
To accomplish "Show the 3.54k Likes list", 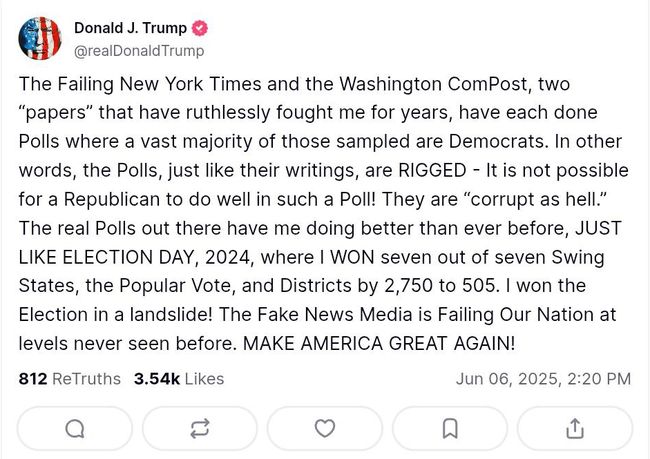I will coord(178,379).
